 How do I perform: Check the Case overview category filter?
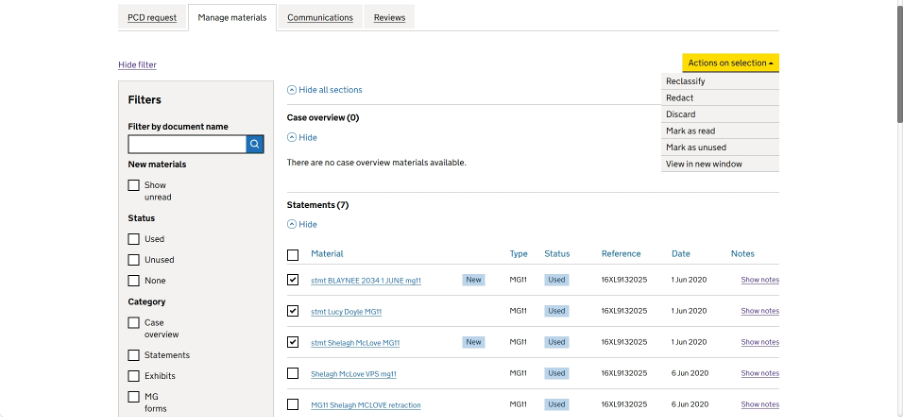click(x=134, y=322)
